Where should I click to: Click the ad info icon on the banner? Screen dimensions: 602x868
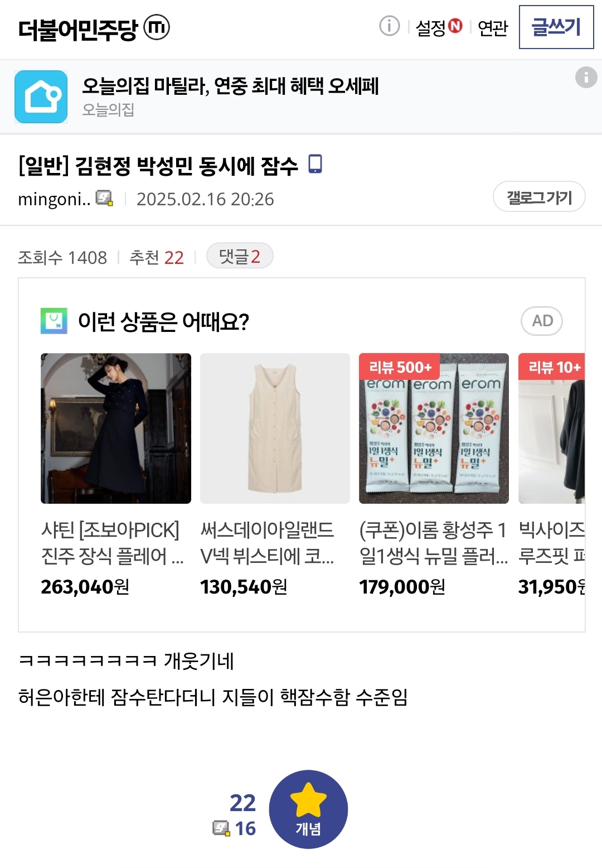[x=586, y=77]
